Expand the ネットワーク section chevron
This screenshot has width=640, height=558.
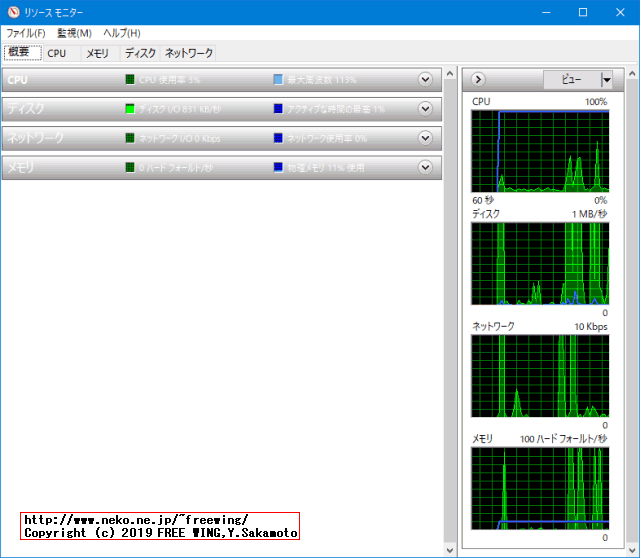pos(425,138)
